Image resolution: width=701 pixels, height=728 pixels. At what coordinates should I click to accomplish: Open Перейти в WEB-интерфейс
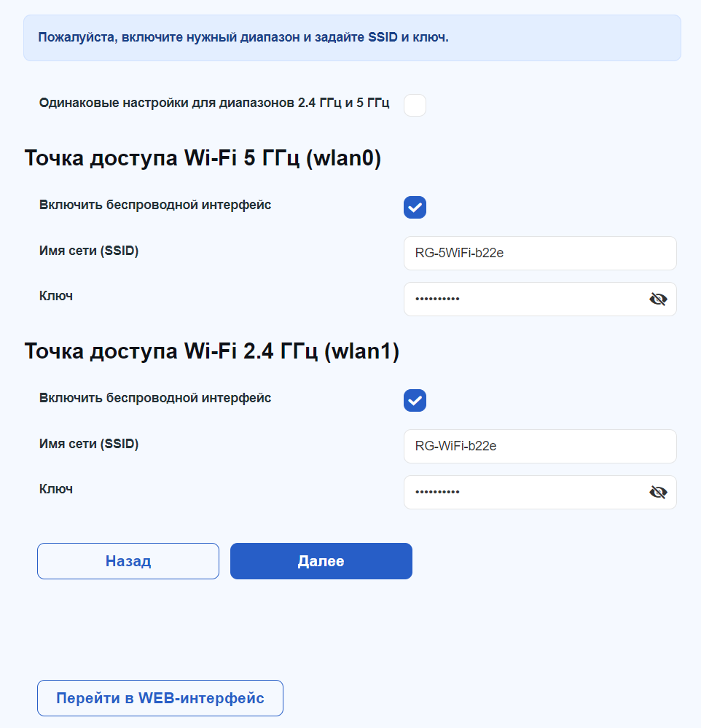[160, 698]
